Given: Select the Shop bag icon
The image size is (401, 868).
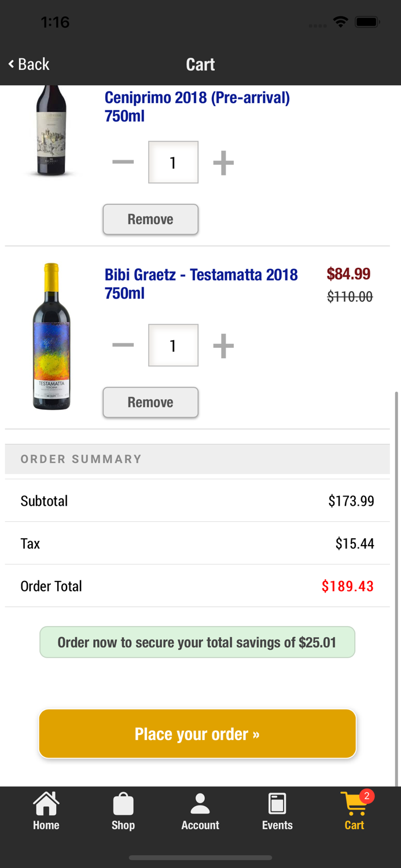Looking at the screenshot, I should 123,804.
